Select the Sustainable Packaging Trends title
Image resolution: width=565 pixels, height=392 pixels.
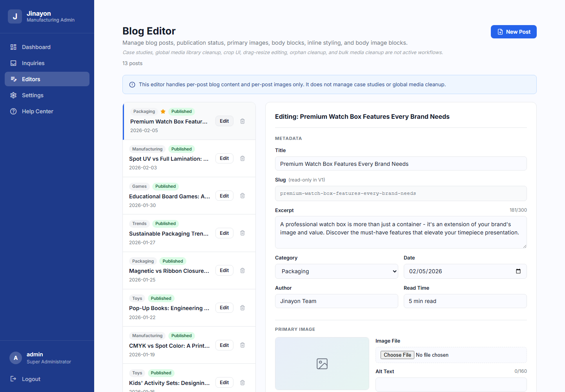point(169,234)
